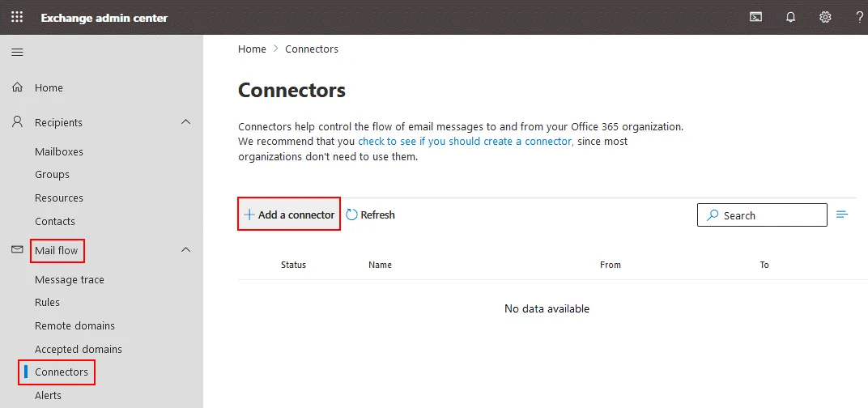Open the Accepted domains page

[x=79, y=349]
